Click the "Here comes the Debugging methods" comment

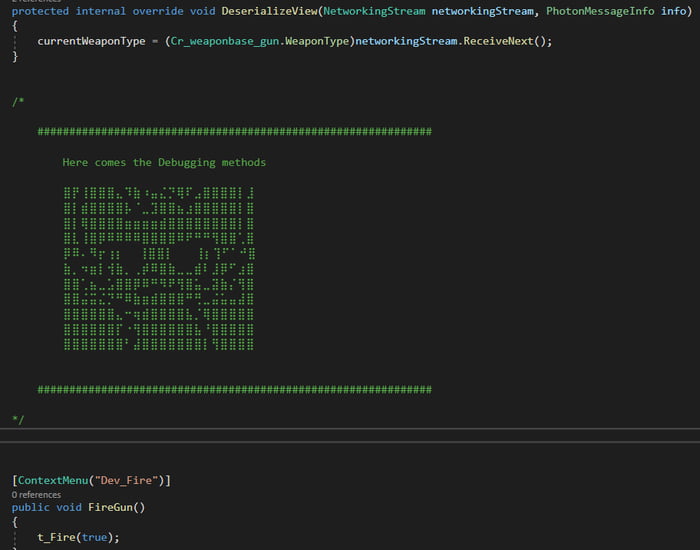coord(164,162)
